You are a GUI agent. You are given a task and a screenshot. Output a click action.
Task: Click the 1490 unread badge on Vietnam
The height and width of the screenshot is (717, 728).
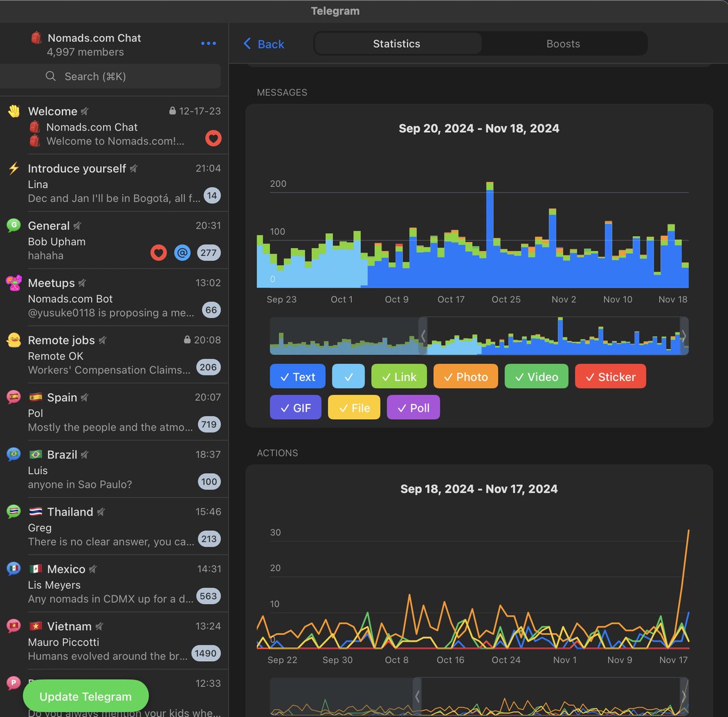coord(206,653)
